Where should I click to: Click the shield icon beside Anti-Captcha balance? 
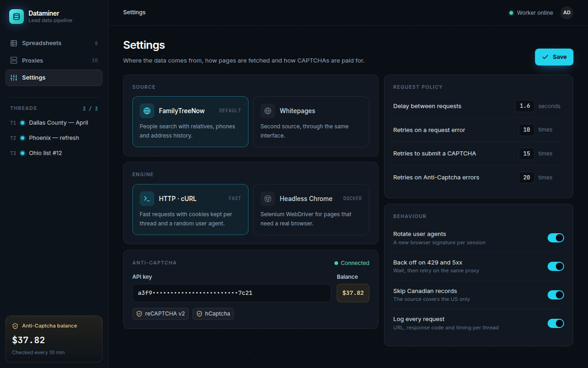(x=15, y=326)
